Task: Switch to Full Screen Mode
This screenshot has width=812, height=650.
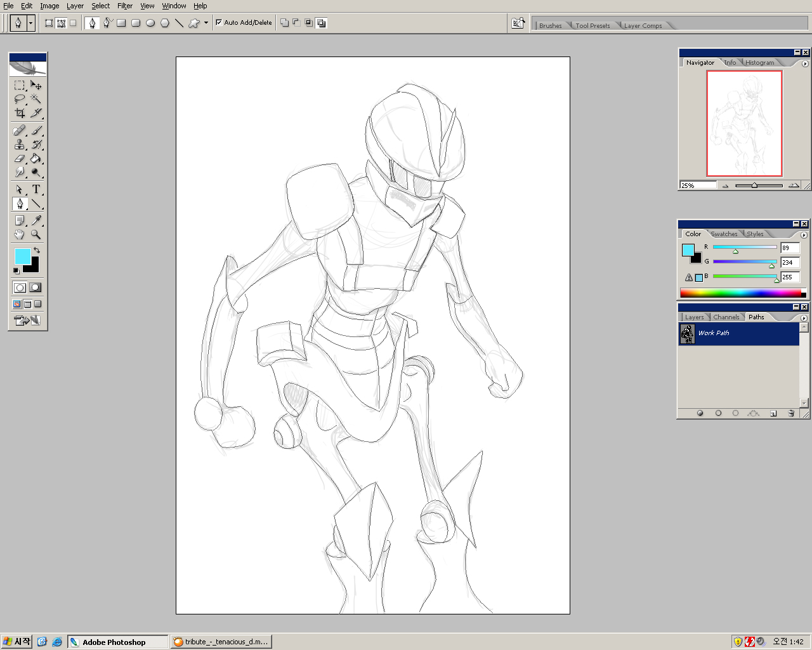Action: point(37,304)
